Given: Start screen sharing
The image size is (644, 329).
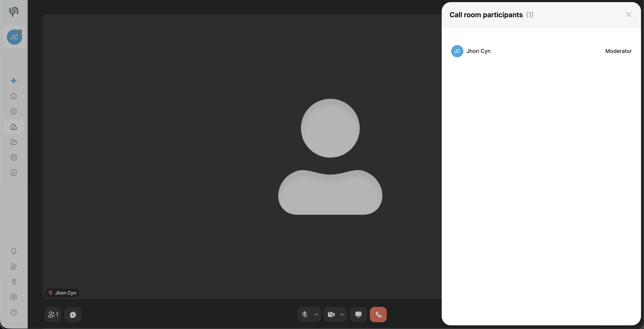Looking at the screenshot, I should (358, 315).
